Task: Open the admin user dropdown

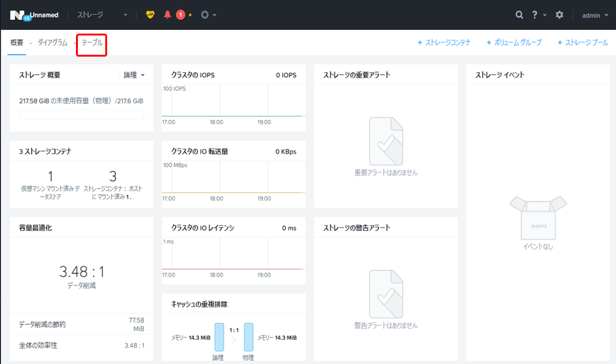Action: (595, 16)
